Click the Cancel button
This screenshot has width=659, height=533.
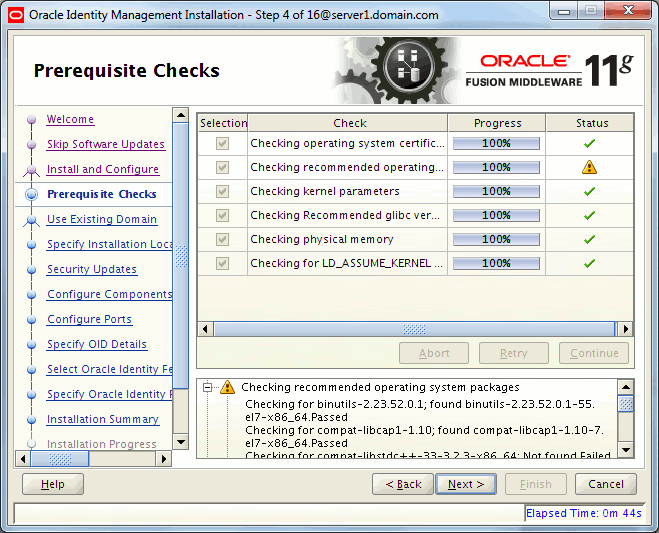[606, 484]
